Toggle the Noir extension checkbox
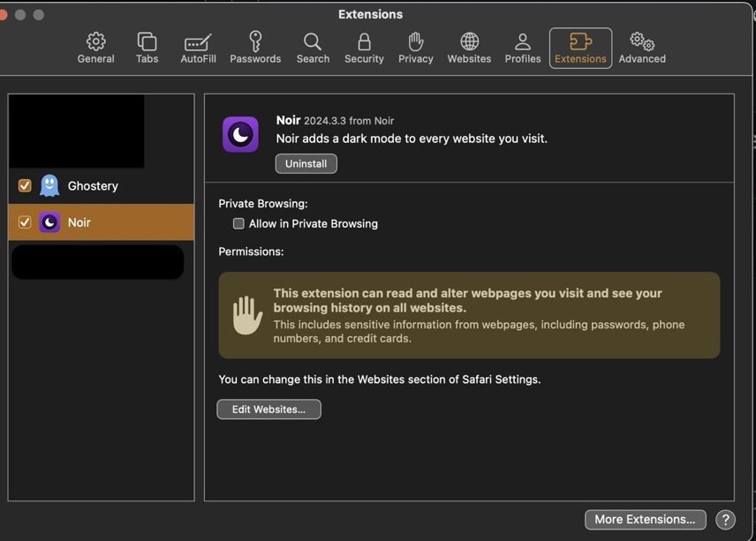 pyautogui.click(x=25, y=222)
